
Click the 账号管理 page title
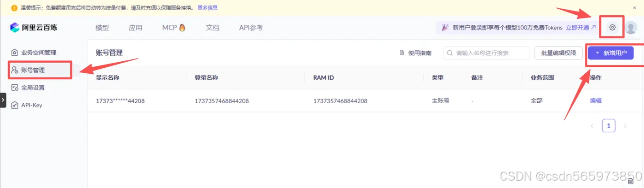point(109,53)
